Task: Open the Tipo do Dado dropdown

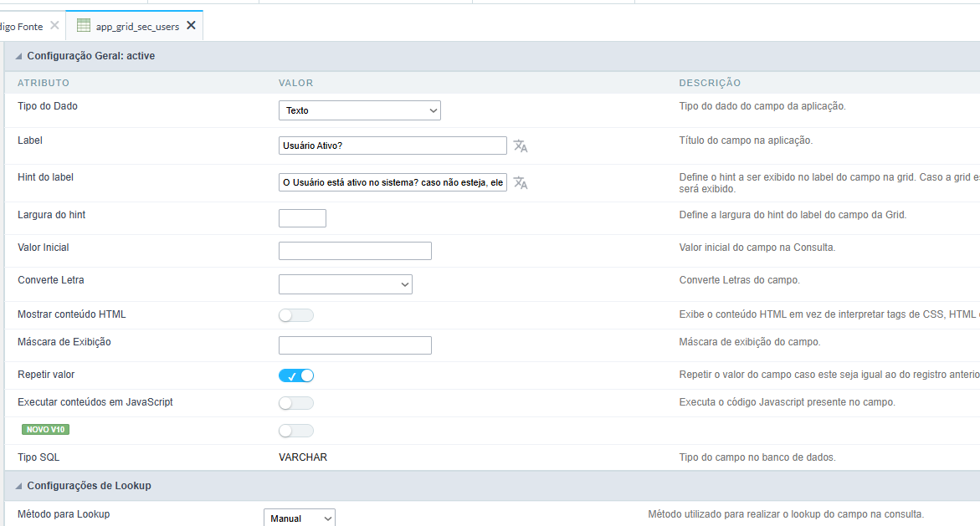Action: pyautogui.click(x=359, y=110)
